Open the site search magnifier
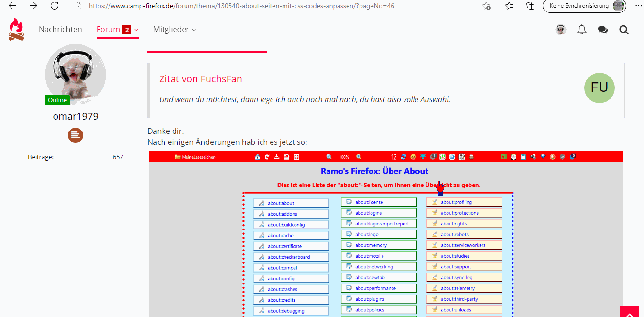 (x=624, y=30)
